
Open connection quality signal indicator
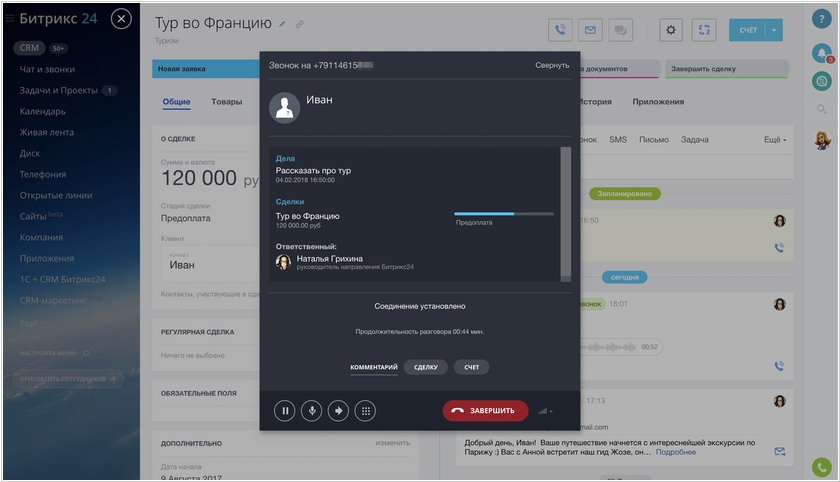(545, 411)
